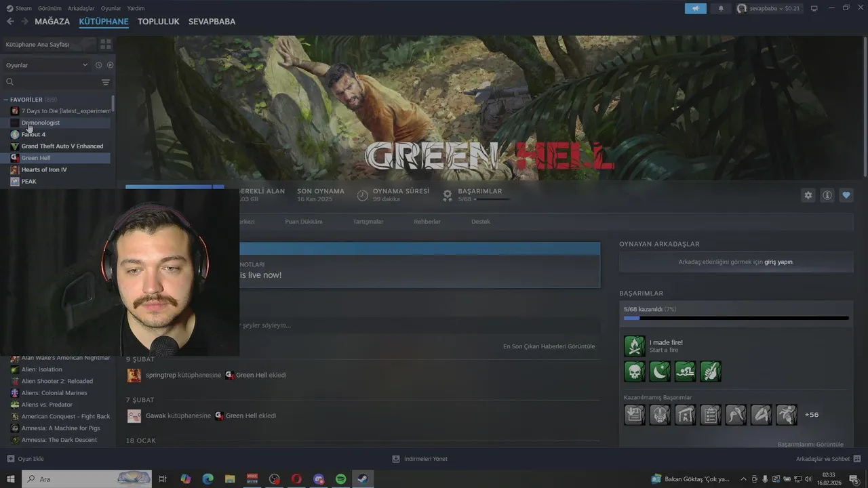The width and height of the screenshot is (868, 488).
Task: Switch to the MAĞAZA tab
Action: pyautogui.click(x=52, y=22)
